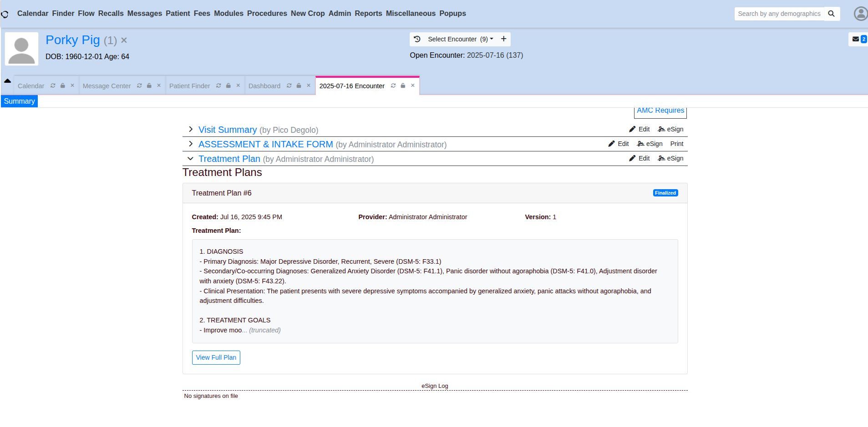
Task: Click the eSign icon for Treatment Plan
Action: point(661,158)
